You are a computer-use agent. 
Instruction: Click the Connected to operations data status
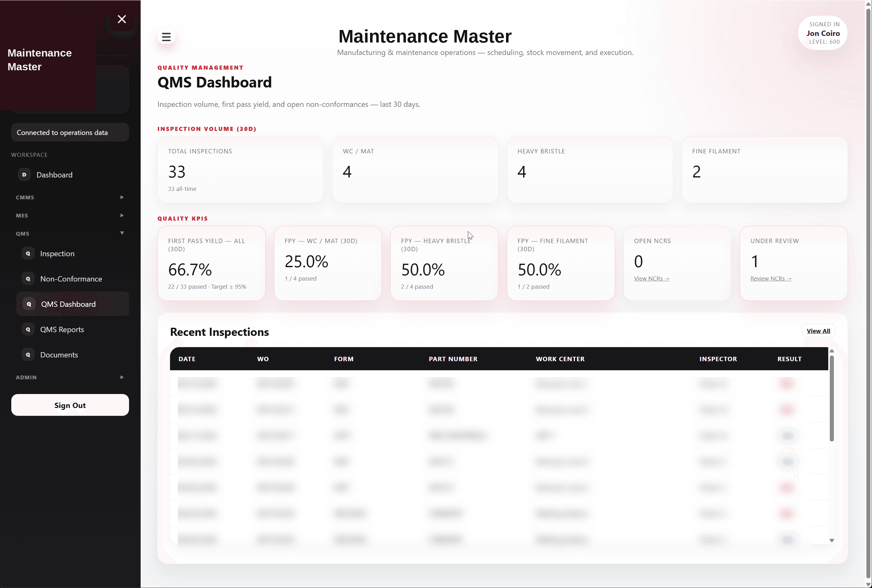click(70, 132)
